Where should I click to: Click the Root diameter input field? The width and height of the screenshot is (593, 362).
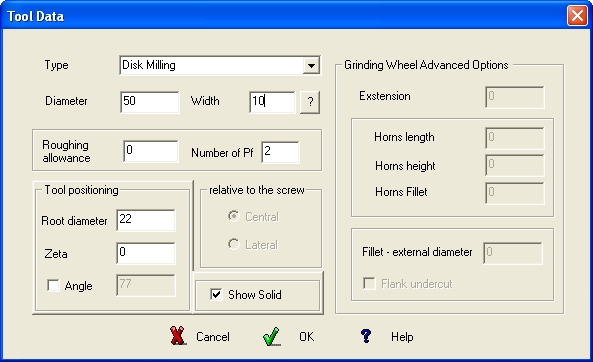146,220
